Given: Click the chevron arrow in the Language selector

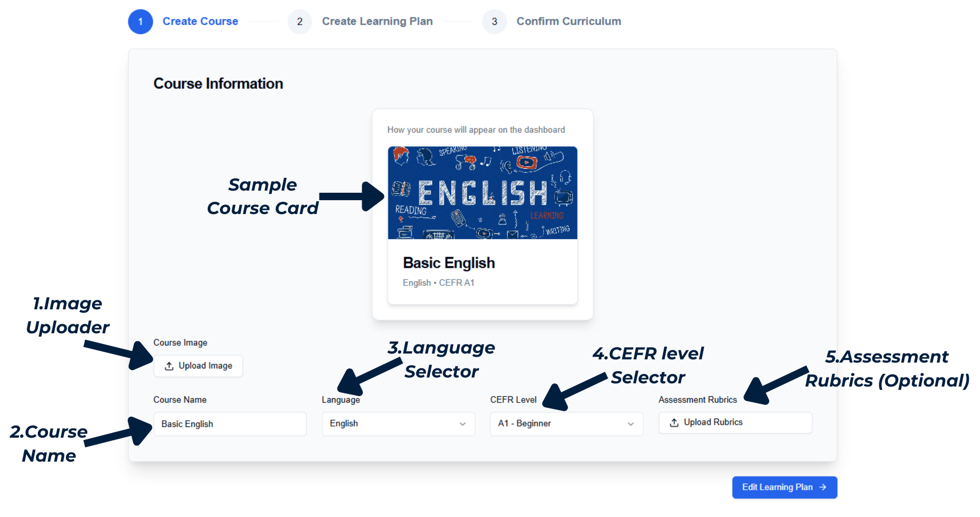Looking at the screenshot, I should 463,424.
